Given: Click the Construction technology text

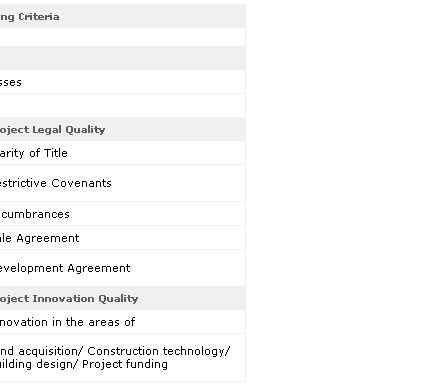Looking at the screenshot, I should pyautogui.click(x=157, y=351).
